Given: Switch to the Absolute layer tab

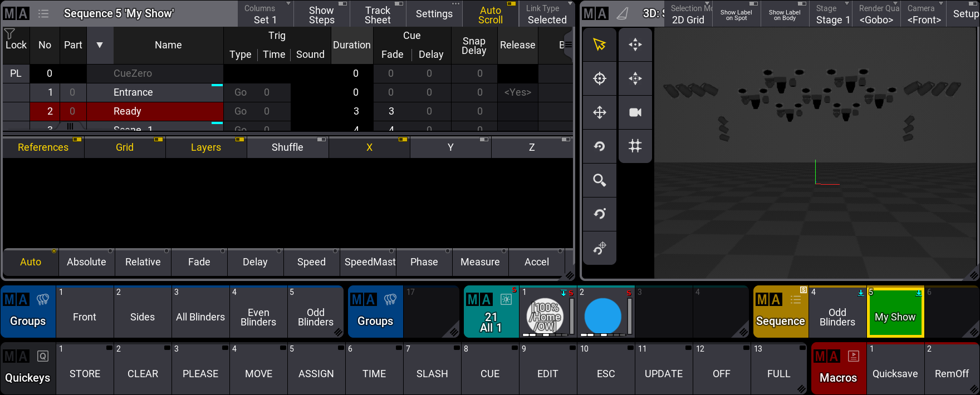Looking at the screenshot, I should pyautogui.click(x=86, y=262).
